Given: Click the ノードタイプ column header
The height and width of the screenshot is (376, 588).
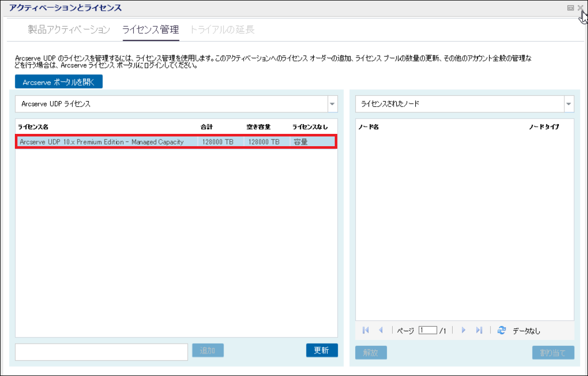Looking at the screenshot, I should (x=544, y=127).
